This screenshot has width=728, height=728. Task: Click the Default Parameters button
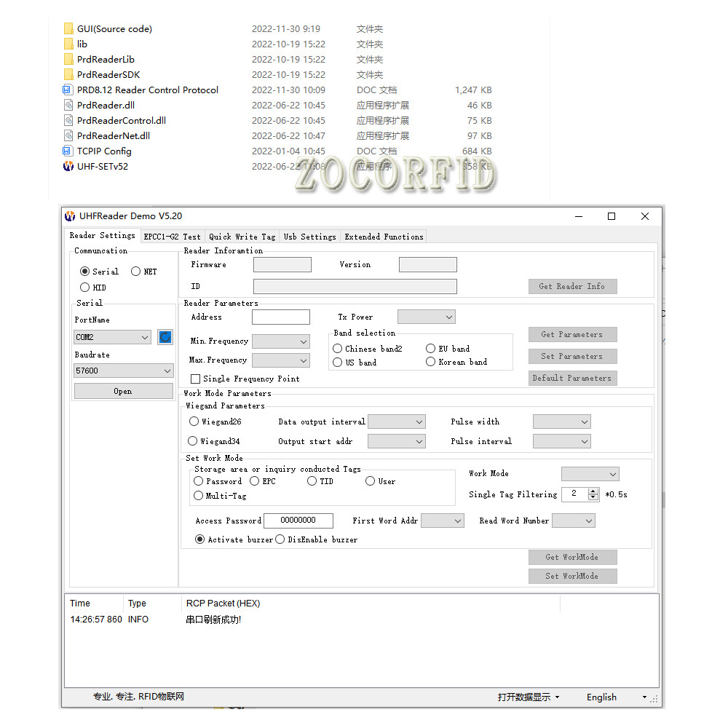[572, 378]
